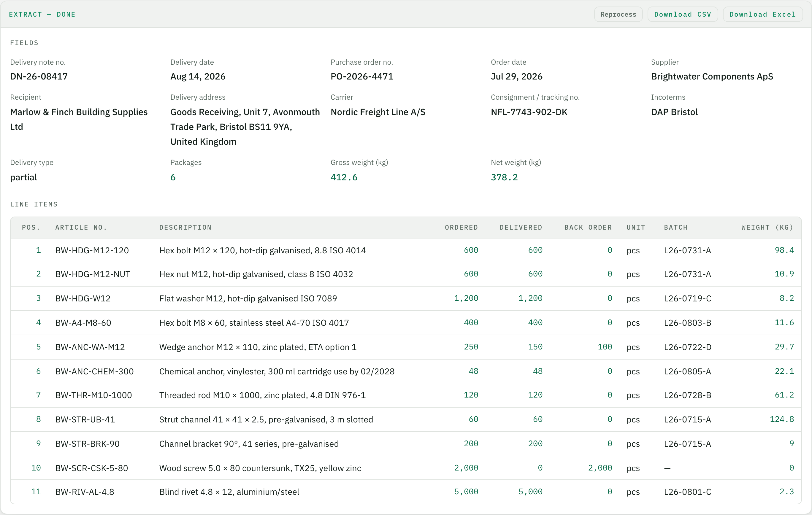Click the delivery address value
Image resolution: width=812 pixels, height=515 pixels.
pyautogui.click(x=245, y=127)
